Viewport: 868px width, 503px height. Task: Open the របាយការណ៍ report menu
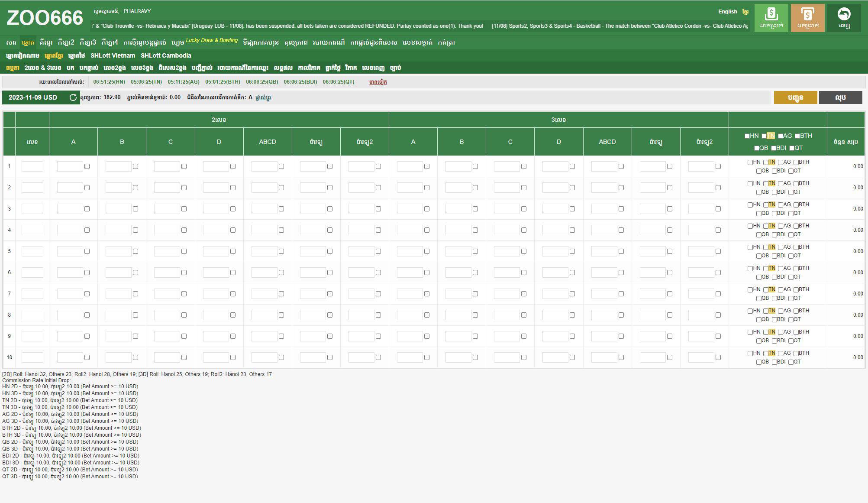coord(329,42)
